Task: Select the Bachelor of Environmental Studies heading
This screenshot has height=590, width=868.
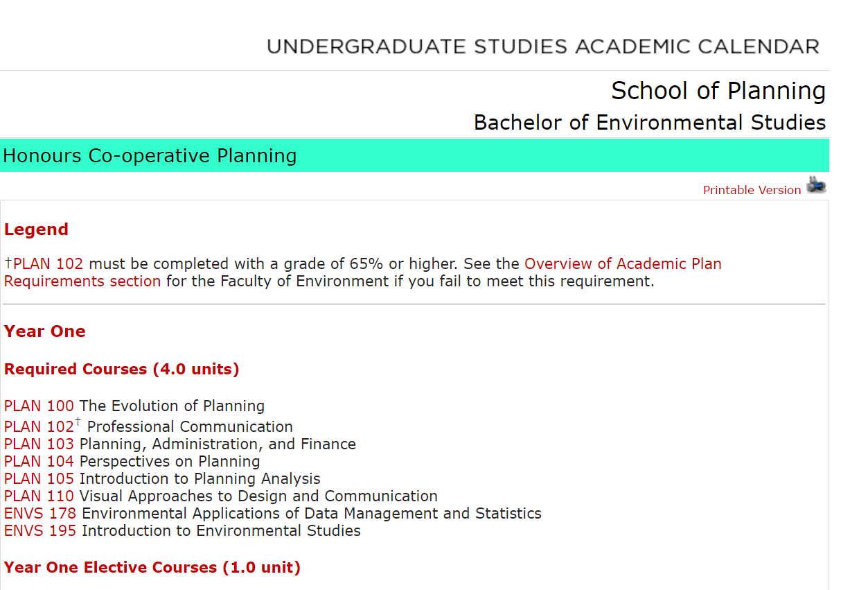Action: point(649,123)
